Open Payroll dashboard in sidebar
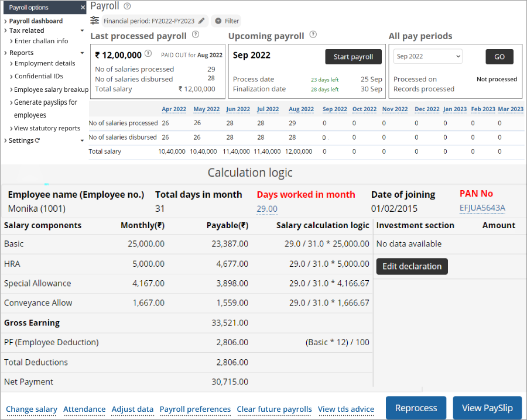The image size is (527, 420). (36, 21)
